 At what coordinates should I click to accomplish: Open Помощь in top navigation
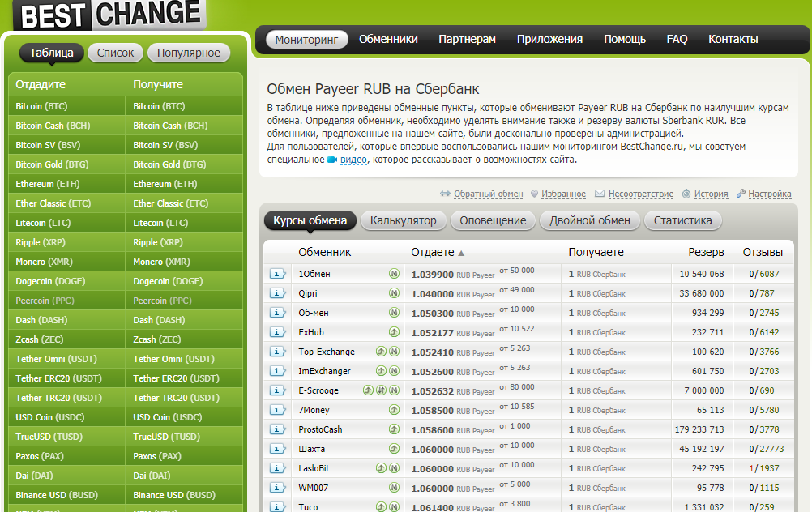(x=625, y=40)
